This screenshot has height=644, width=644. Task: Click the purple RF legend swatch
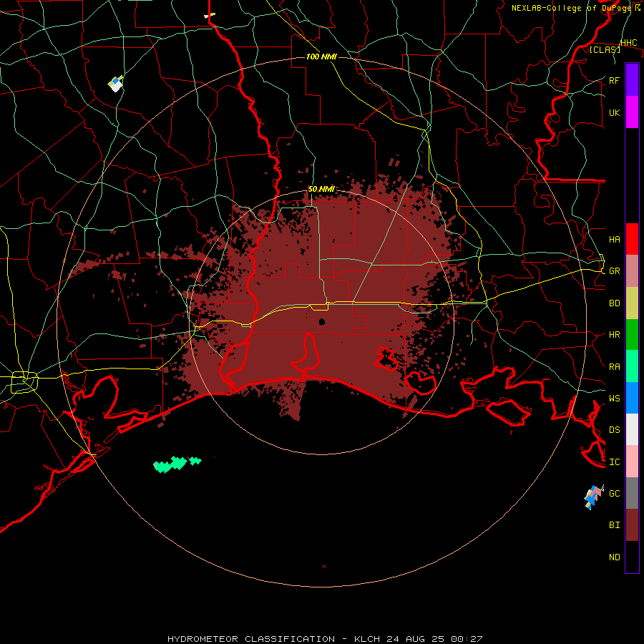point(632,80)
